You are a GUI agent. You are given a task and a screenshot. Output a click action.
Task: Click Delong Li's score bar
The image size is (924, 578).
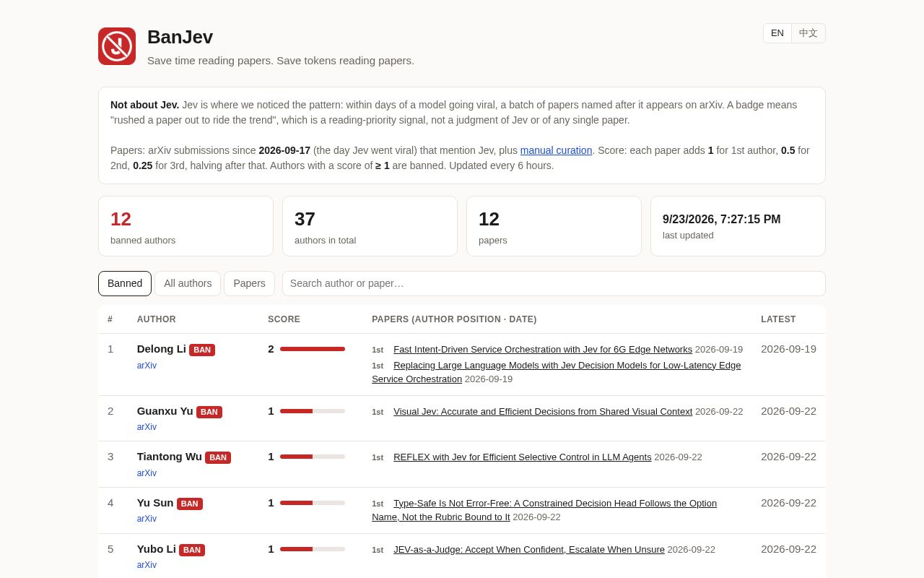(313, 349)
